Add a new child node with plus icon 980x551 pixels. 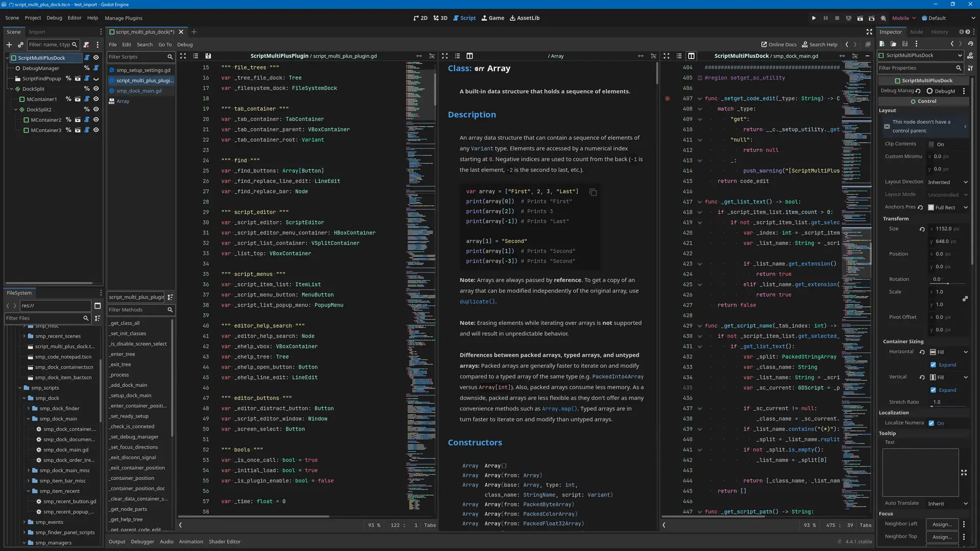(x=9, y=45)
